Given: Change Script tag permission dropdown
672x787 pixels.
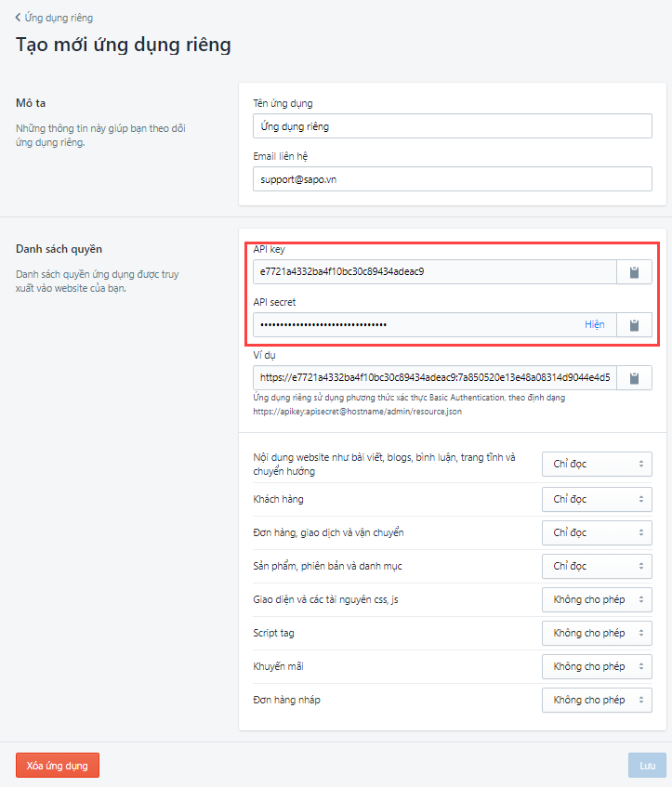Looking at the screenshot, I should (597, 633).
